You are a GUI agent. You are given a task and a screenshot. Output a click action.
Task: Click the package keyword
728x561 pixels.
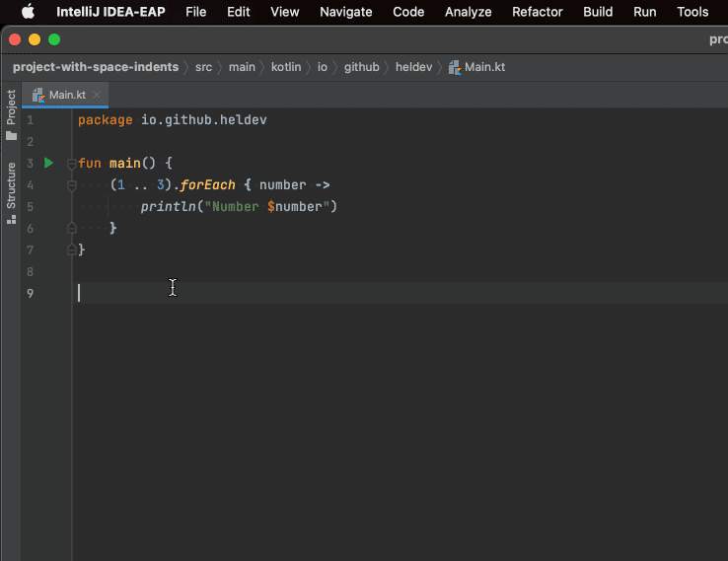click(105, 120)
